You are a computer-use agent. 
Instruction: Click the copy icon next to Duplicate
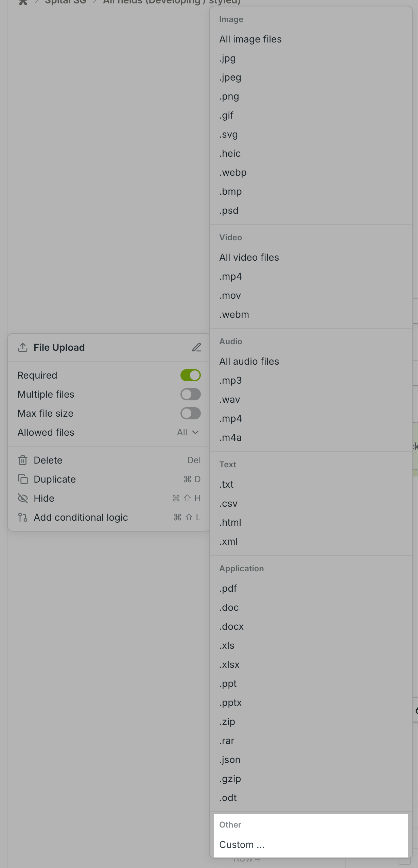[23, 479]
